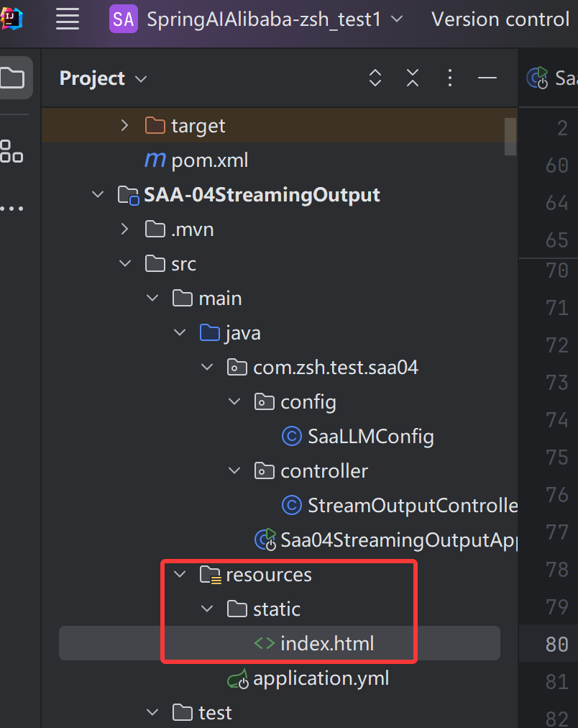Open the Version control menu

pyautogui.click(x=500, y=19)
